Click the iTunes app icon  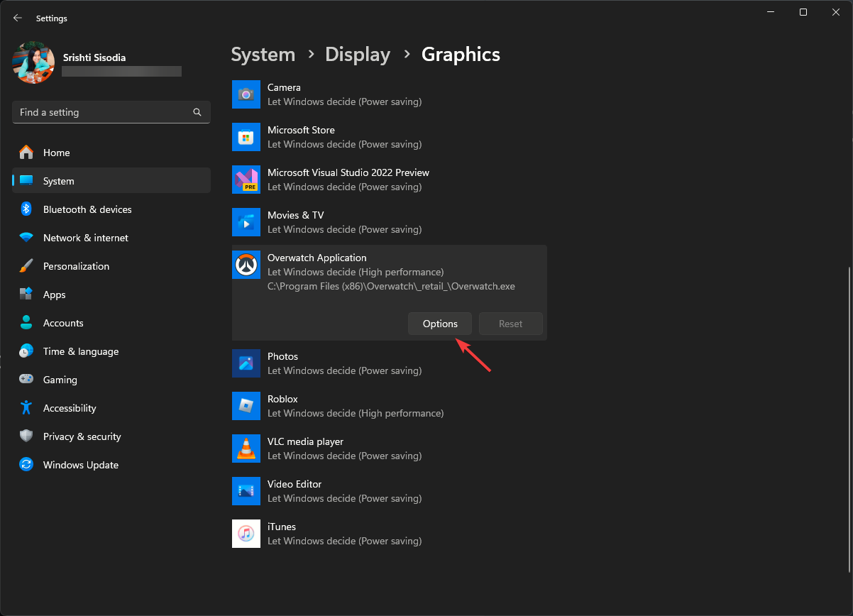coord(246,534)
